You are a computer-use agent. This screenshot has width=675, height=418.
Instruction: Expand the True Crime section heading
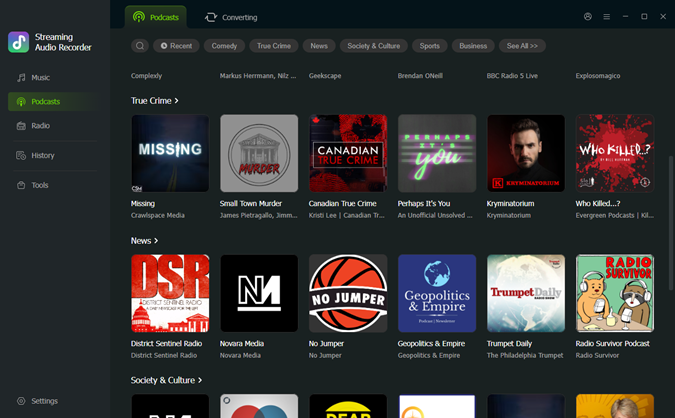[x=155, y=101]
